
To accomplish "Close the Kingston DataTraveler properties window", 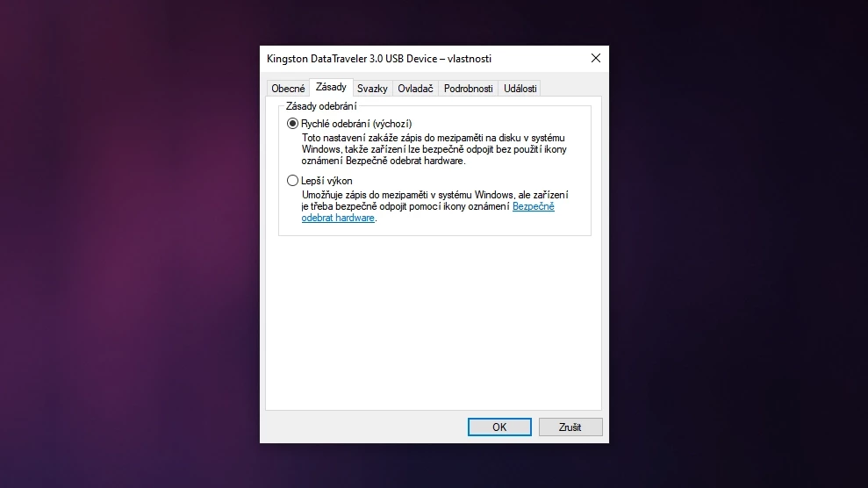I will coord(596,58).
